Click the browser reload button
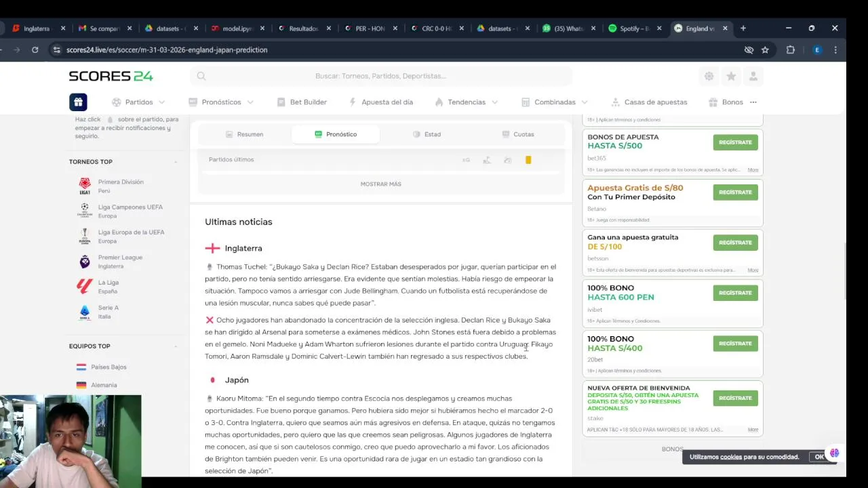This screenshot has width=868, height=488. click(x=35, y=49)
